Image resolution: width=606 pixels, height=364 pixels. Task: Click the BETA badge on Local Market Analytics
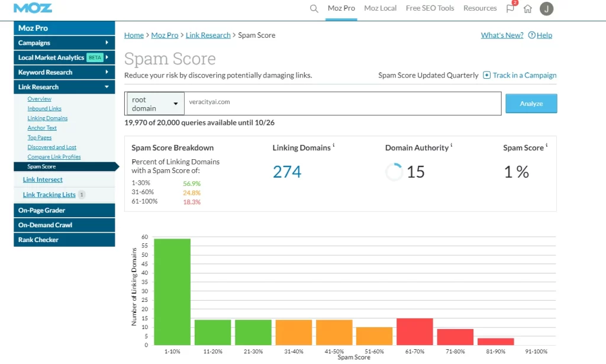point(95,57)
